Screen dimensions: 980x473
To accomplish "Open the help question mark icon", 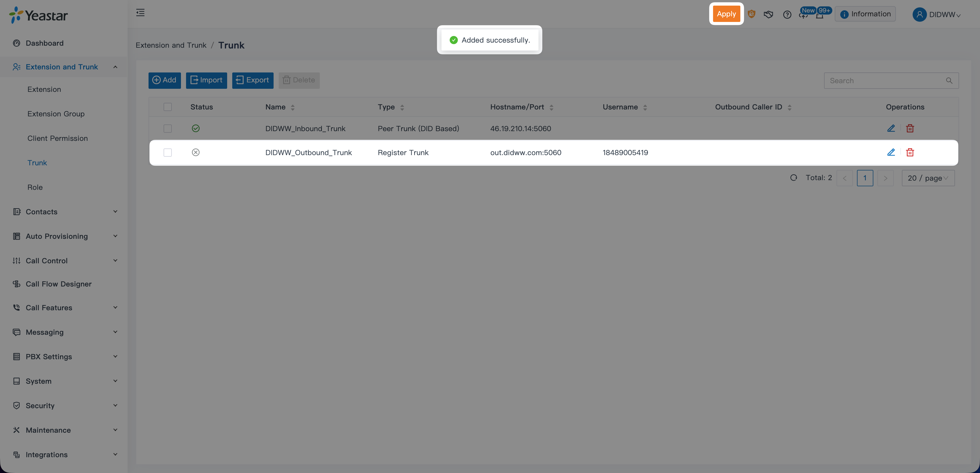I will click(x=787, y=15).
